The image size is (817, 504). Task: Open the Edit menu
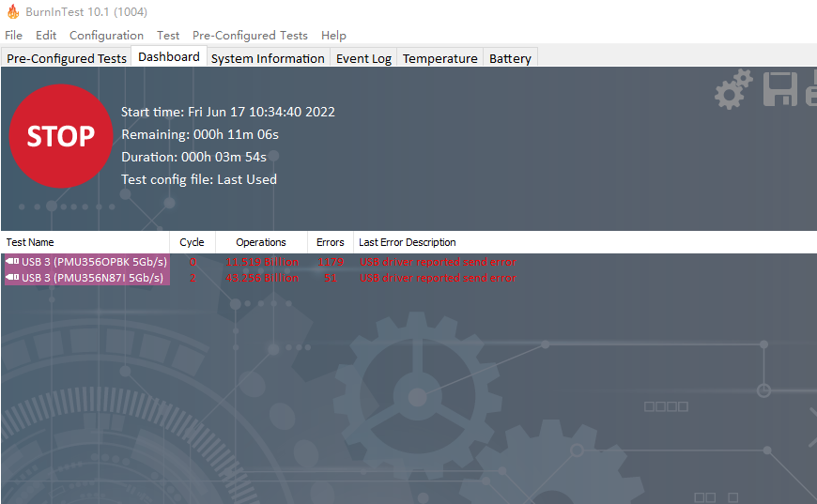click(x=46, y=36)
